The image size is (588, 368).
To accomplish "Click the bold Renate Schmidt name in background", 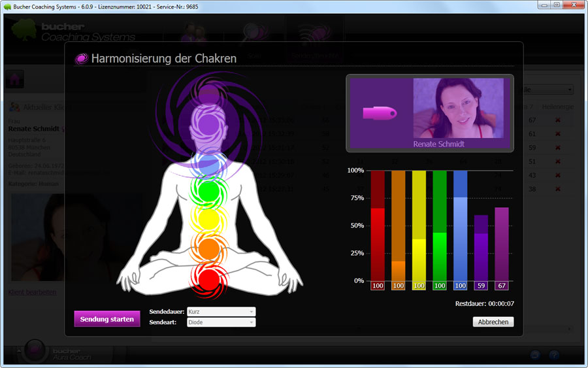I will 34,129.
